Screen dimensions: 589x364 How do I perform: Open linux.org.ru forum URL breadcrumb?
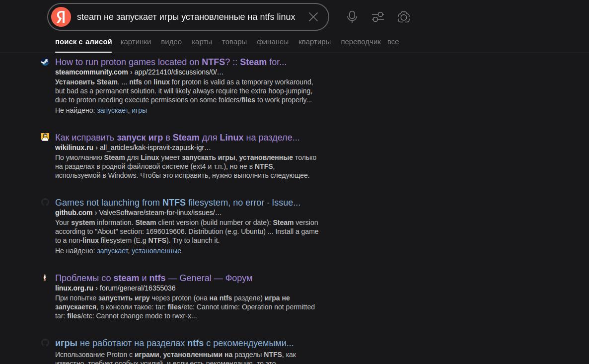click(115, 288)
